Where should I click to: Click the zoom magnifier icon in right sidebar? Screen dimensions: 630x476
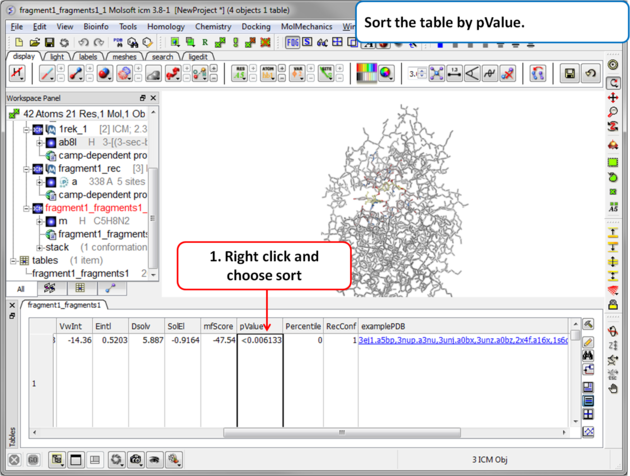(x=613, y=98)
